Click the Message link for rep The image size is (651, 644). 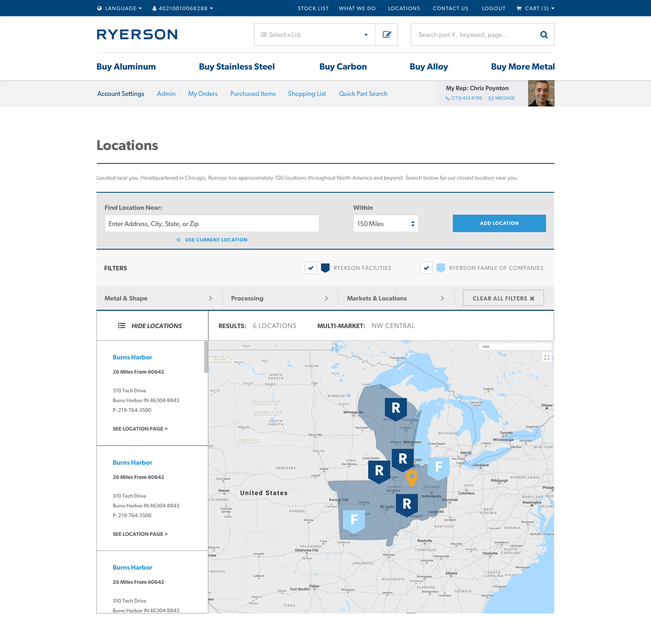(505, 98)
